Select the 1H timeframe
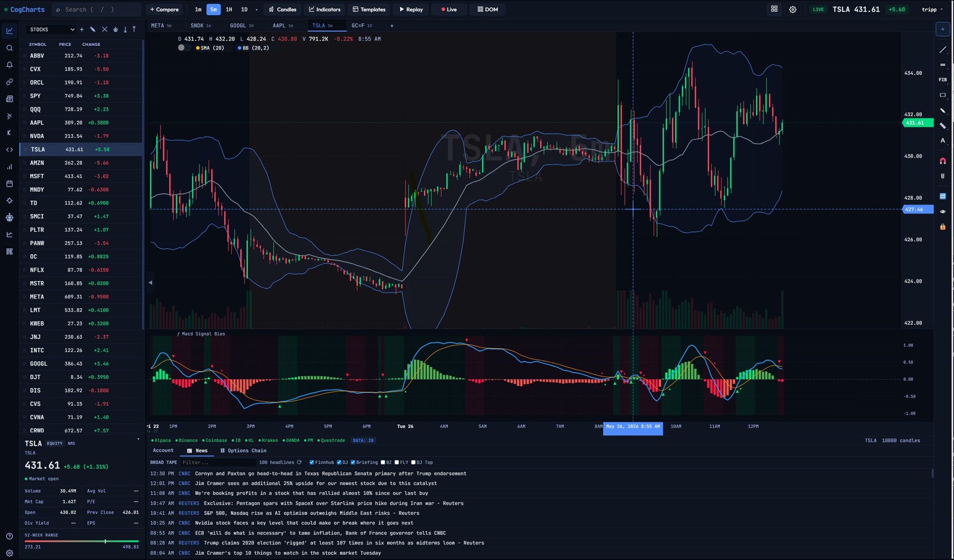The image size is (954, 560). coord(229,10)
